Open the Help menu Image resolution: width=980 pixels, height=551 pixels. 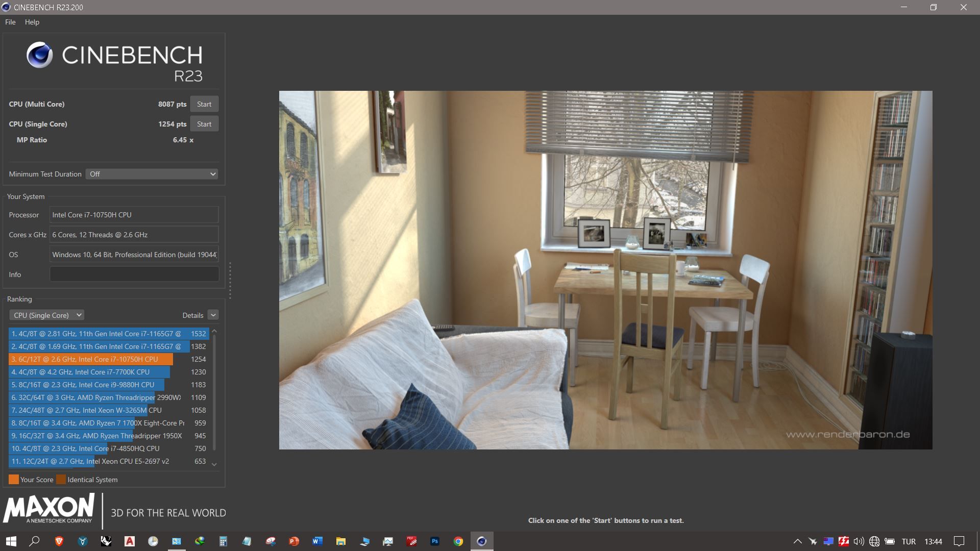pos(32,22)
